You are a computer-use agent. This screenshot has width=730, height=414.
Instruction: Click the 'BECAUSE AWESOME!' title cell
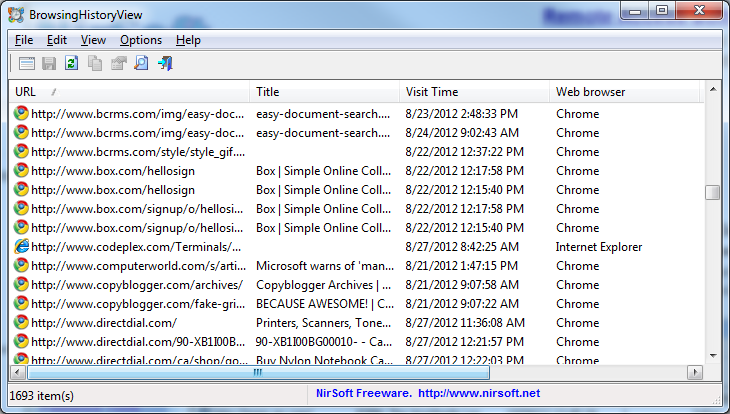pyautogui.click(x=325, y=304)
